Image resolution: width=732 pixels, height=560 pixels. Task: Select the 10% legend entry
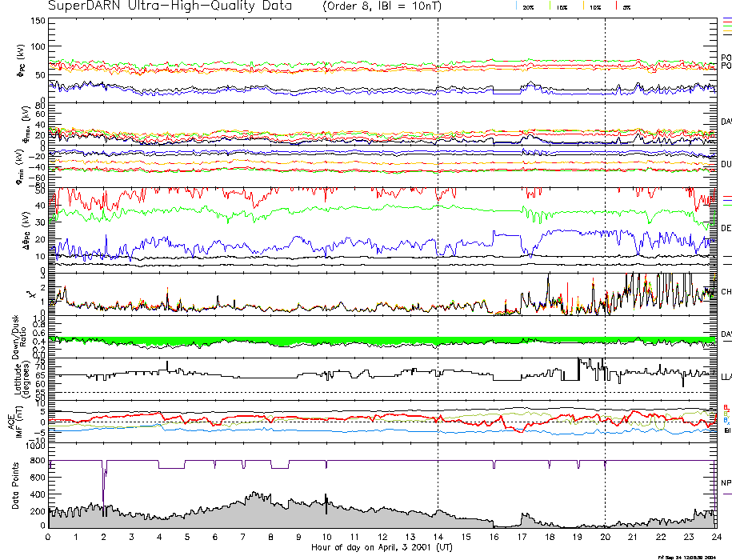pyautogui.click(x=594, y=6)
